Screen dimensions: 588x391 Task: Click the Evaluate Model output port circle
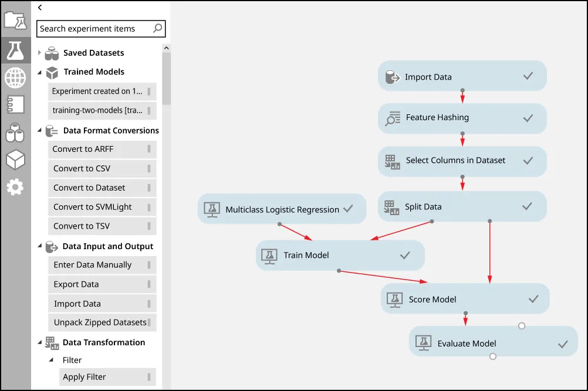493,356
